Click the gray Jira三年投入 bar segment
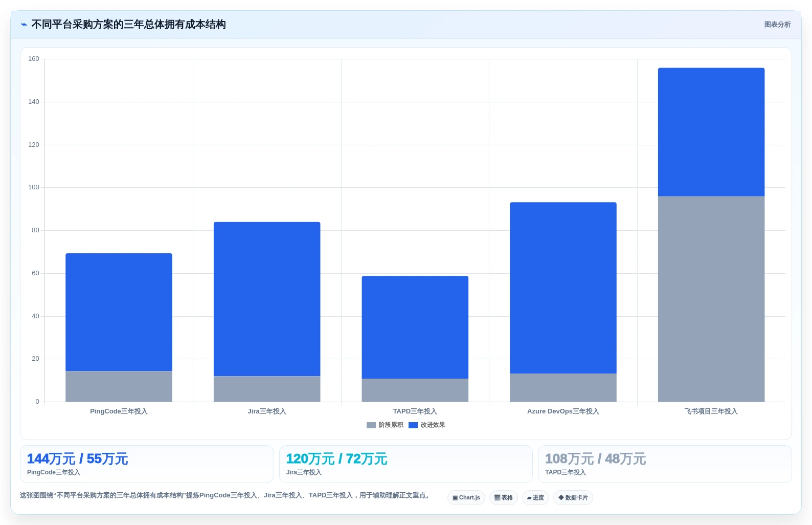This screenshot has width=812, height=525. point(267,389)
